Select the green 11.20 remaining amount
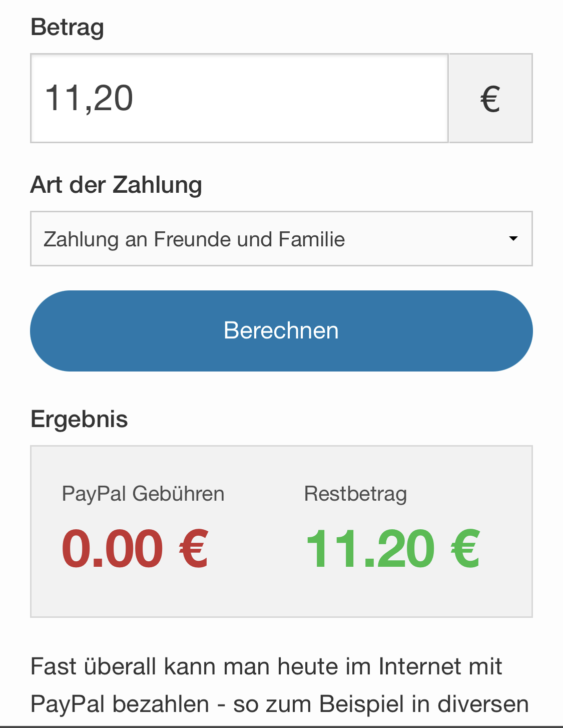Screen dimensions: 563x728 [370, 549]
